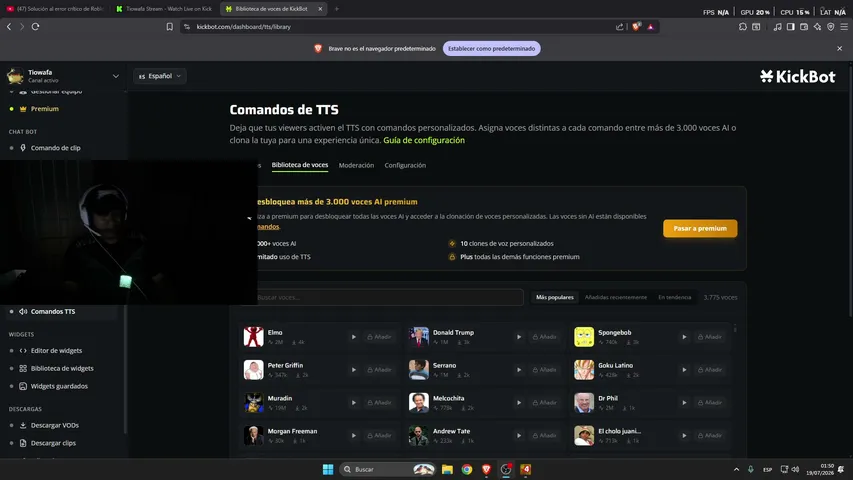Filter voices by Añadidas recientemente
Image resolution: width=853 pixels, height=480 pixels.
pos(616,298)
